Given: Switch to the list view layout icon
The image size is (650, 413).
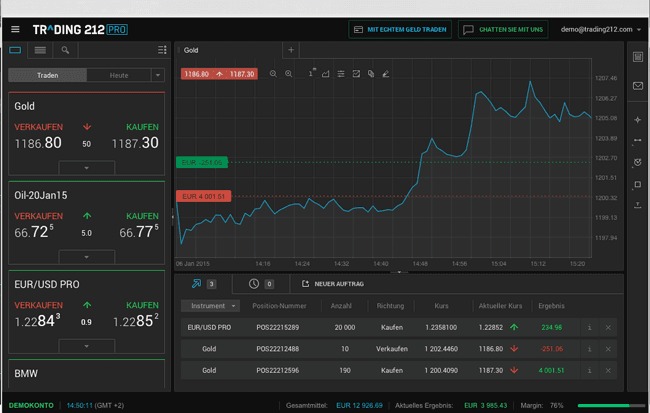Looking at the screenshot, I should (x=40, y=50).
